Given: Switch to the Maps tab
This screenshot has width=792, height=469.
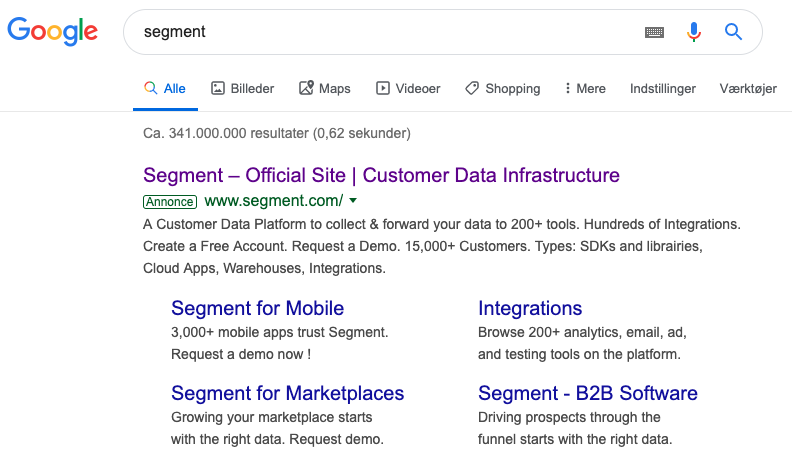Looking at the screenshot, I should (x=325, y=88).
